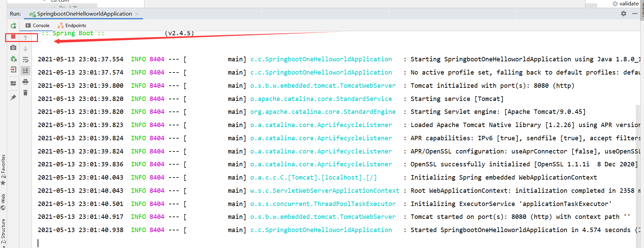
Task: Click the c.c.SpringbootOneHelloworldApplication logger in the 'No active profile set' log line
Action: 321,72
